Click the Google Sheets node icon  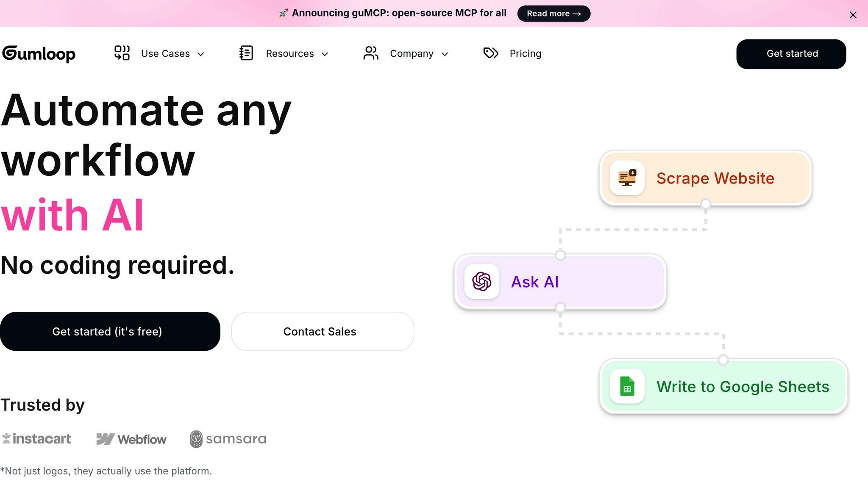[627, 386]
